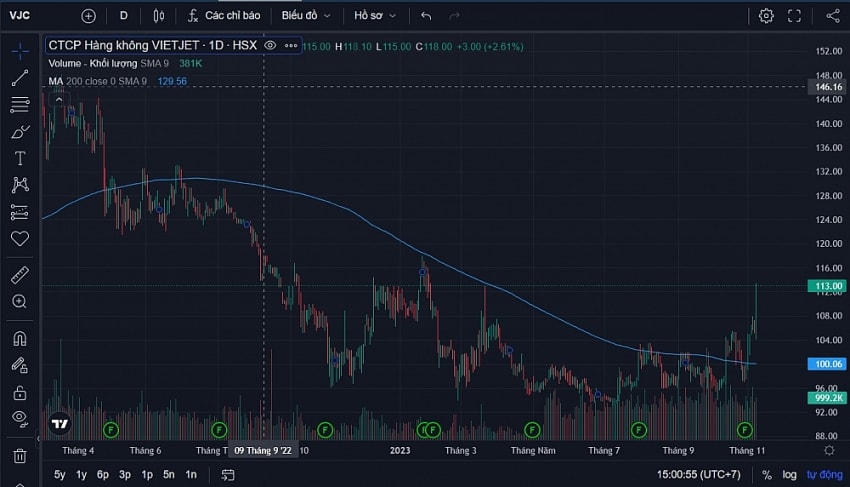Click the MA 200 indicator label
The image size is (850, 487).
click(98, 81)
